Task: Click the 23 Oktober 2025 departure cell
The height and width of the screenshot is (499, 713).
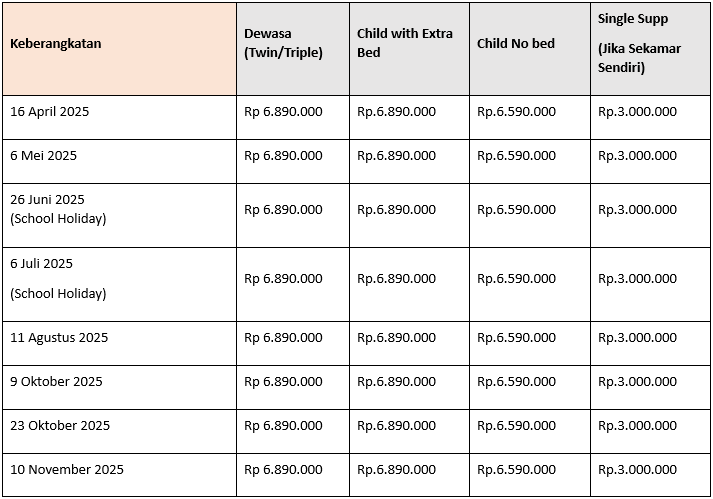Action: [119, 431]
